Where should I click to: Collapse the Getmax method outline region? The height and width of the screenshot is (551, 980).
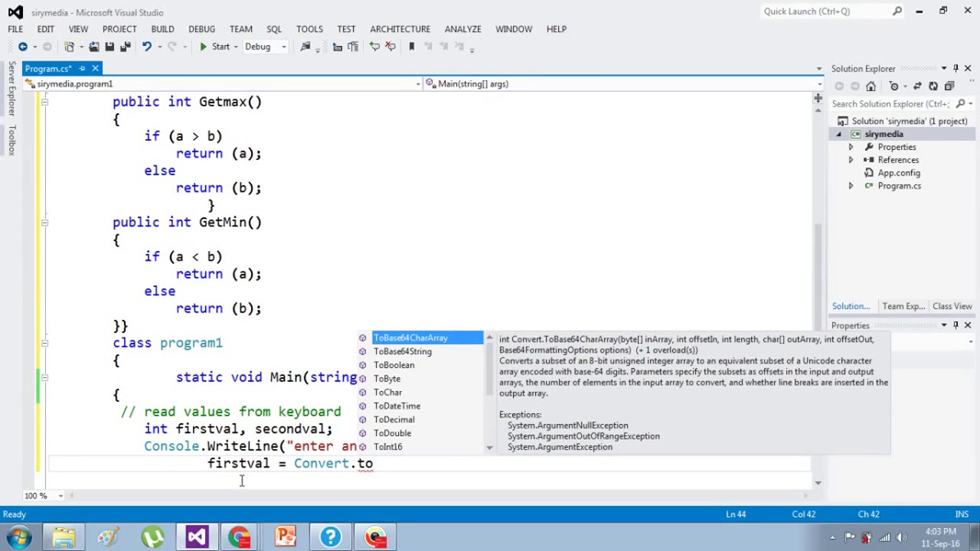click(44, 102)
